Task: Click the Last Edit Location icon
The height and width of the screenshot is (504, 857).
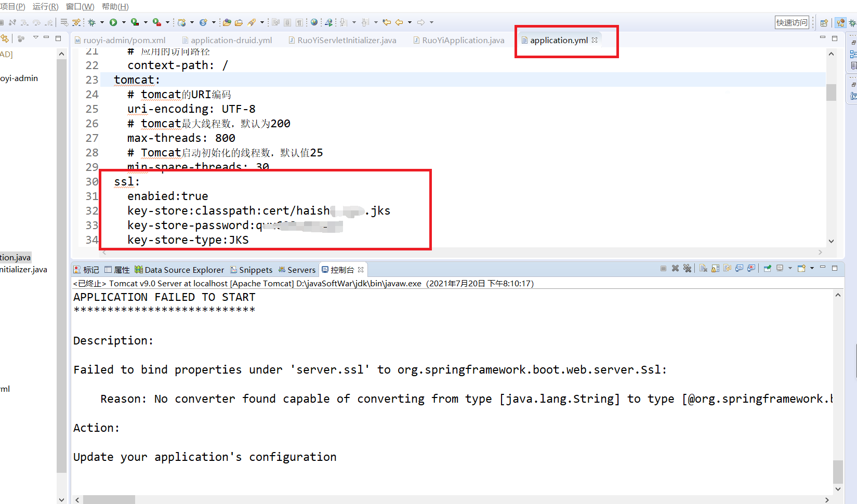Action: coord(386,22)
